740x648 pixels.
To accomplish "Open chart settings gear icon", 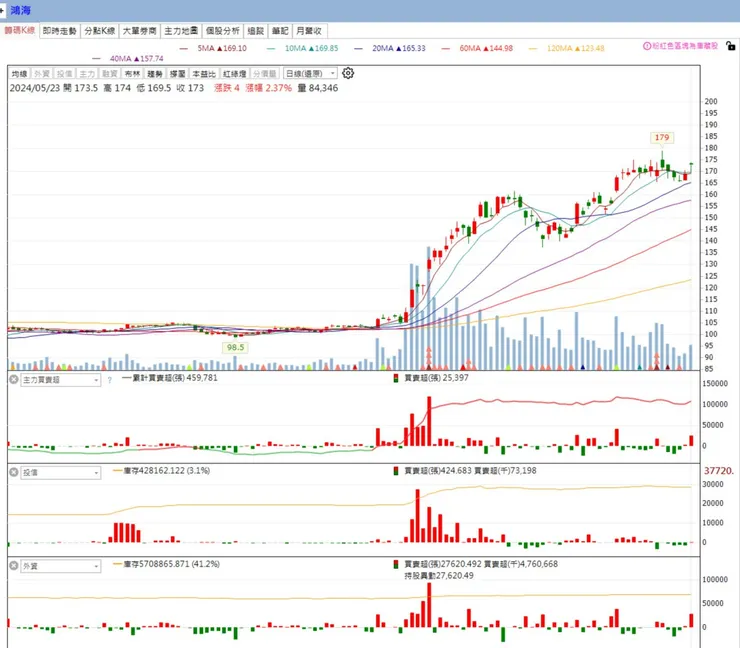I will tap(348, 73).
